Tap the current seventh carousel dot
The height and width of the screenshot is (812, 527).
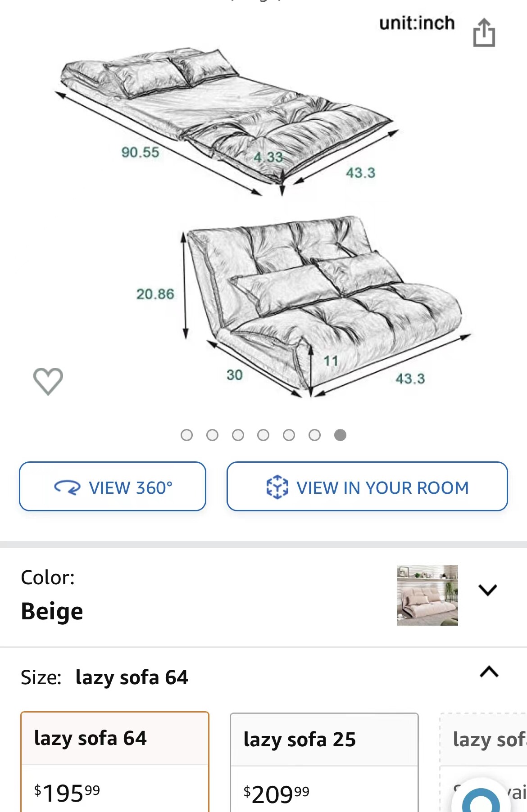tap(341, 435)
